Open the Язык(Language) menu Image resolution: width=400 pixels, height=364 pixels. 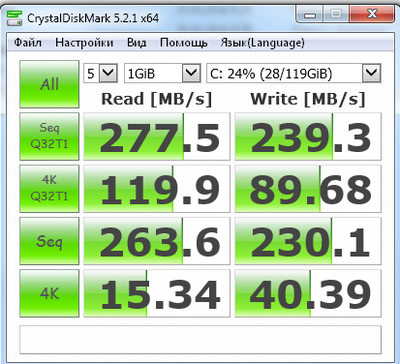(x=262, y=43)
